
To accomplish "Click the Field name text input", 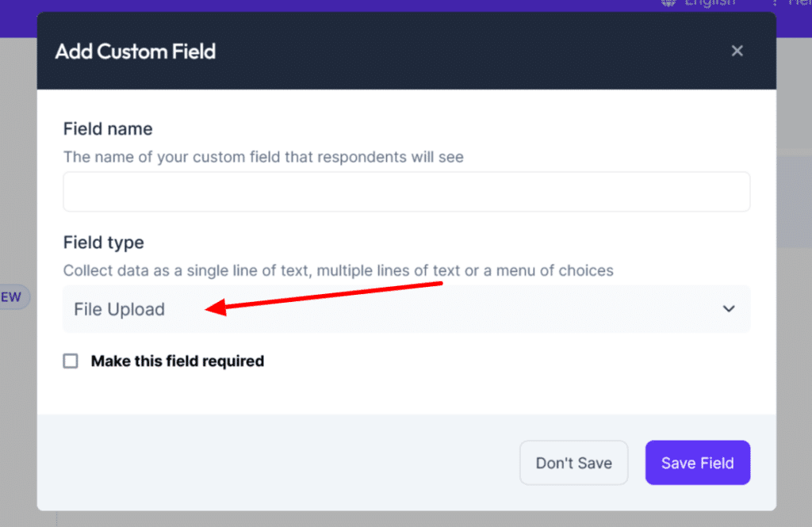I will pos(406,192).
